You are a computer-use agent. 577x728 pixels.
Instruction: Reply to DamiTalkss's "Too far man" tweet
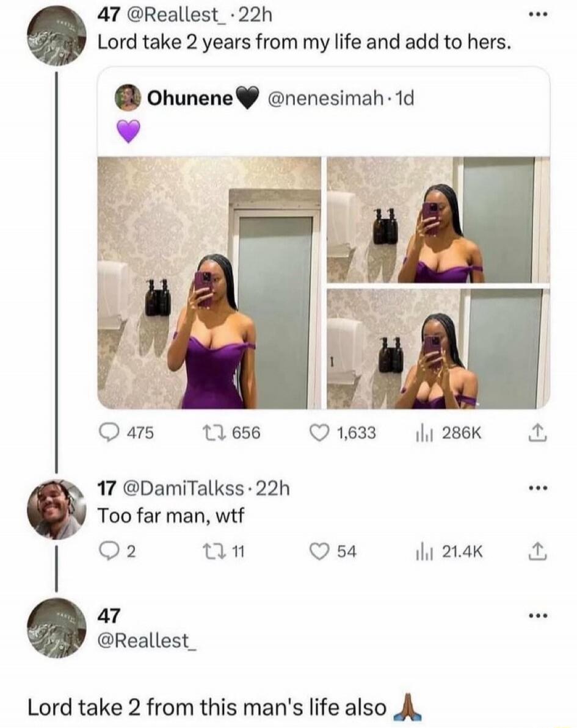pos(107,552)
